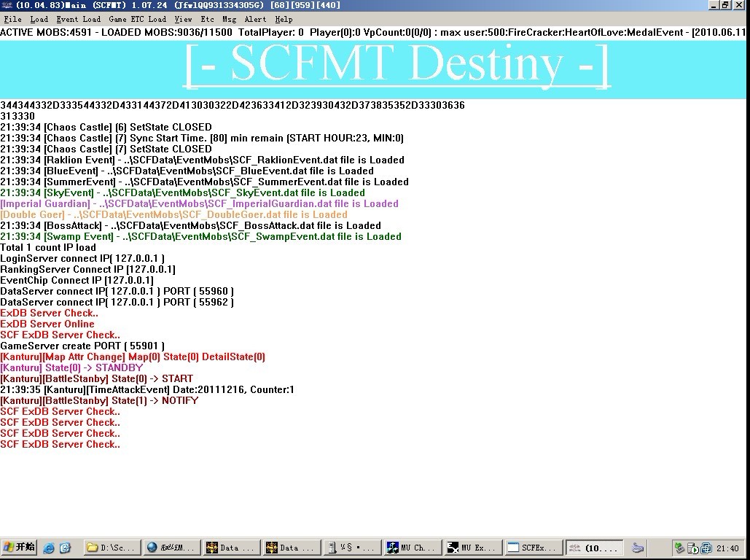This screenshot has height=560, width=750.
Task: Click the 开始 Start button
Action: click(18, 548)
